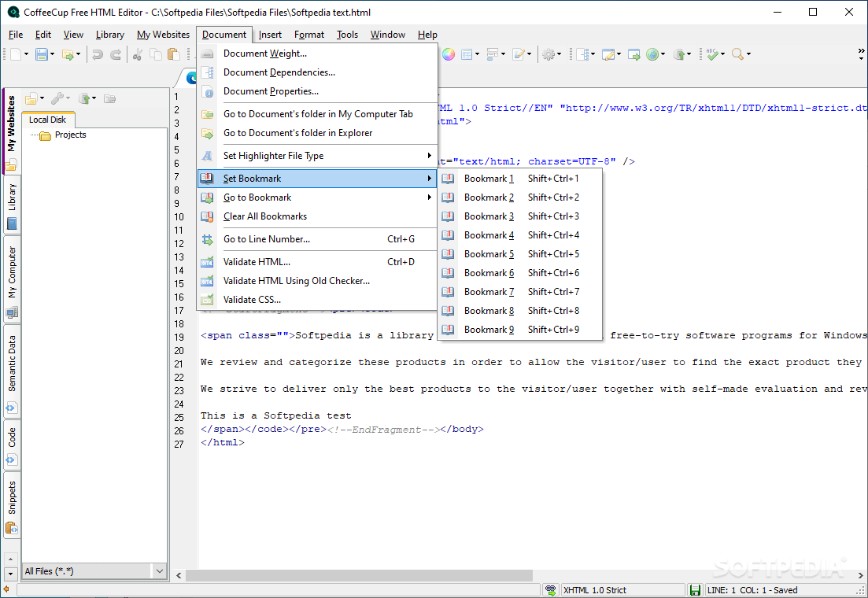Select Validate HTML menu item
Viewport: 868px width, 598px height.
click(x=317, y=262)
